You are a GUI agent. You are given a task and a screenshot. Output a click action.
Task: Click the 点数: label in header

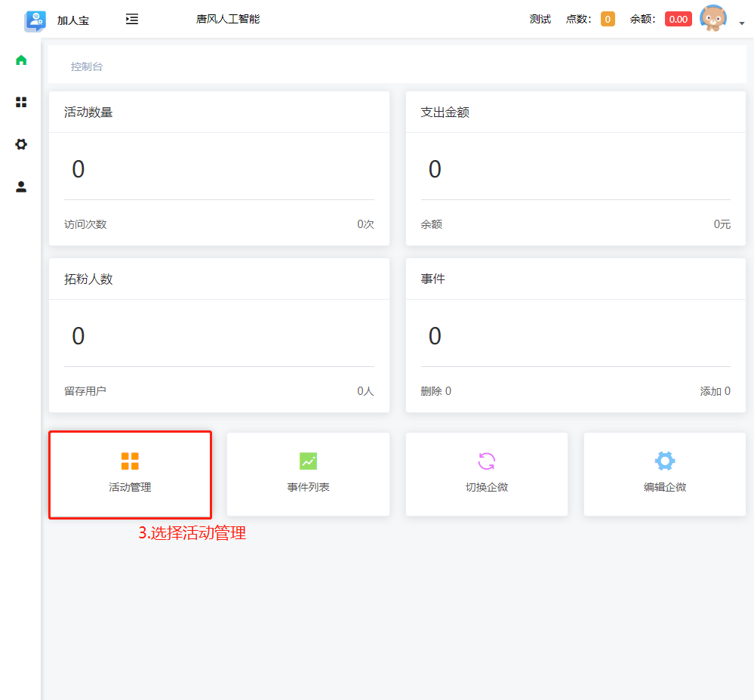(578, 19)
